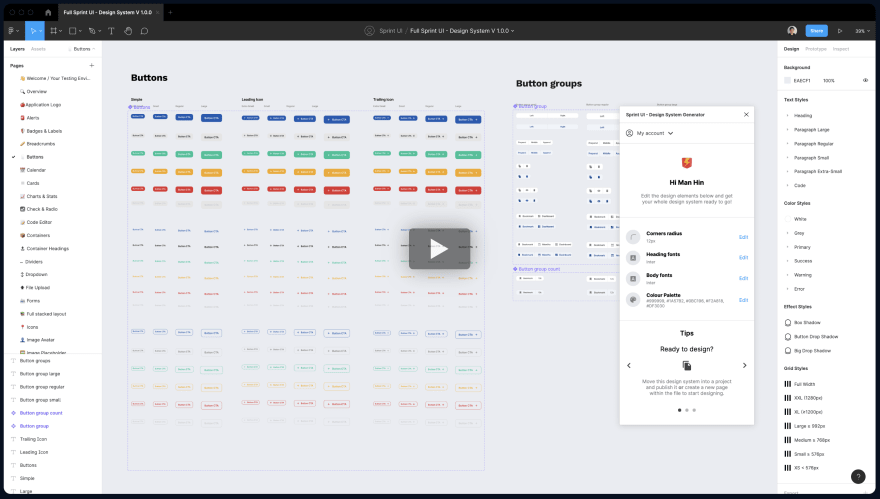Click the White color style swatch
This screenshot has height=499, width=880.
coord(788,219)
